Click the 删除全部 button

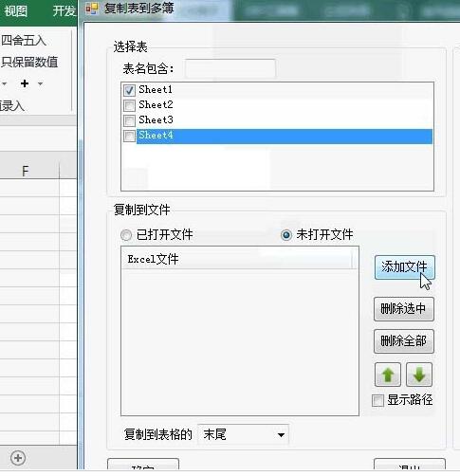tap(404, 341)
